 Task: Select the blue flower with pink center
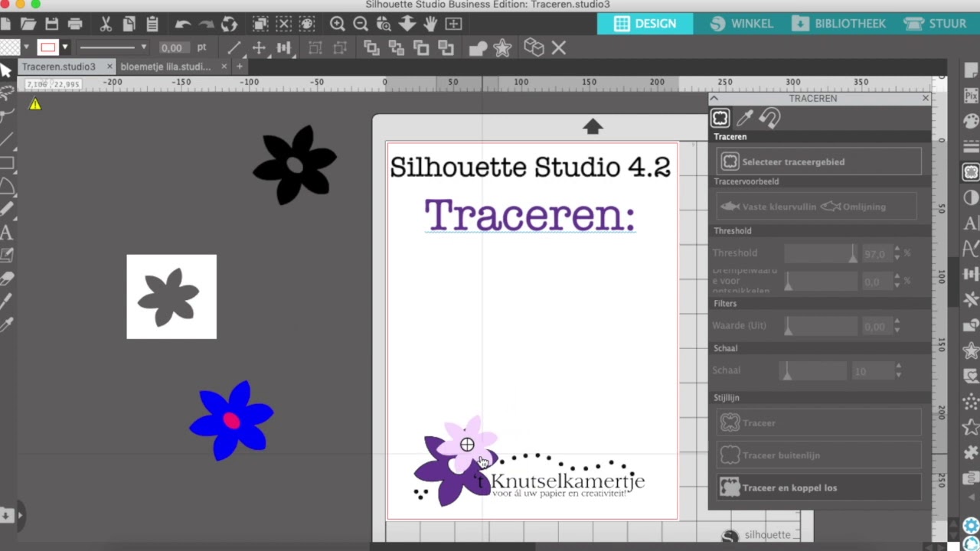pyautogui.click(x=231, y=420)
